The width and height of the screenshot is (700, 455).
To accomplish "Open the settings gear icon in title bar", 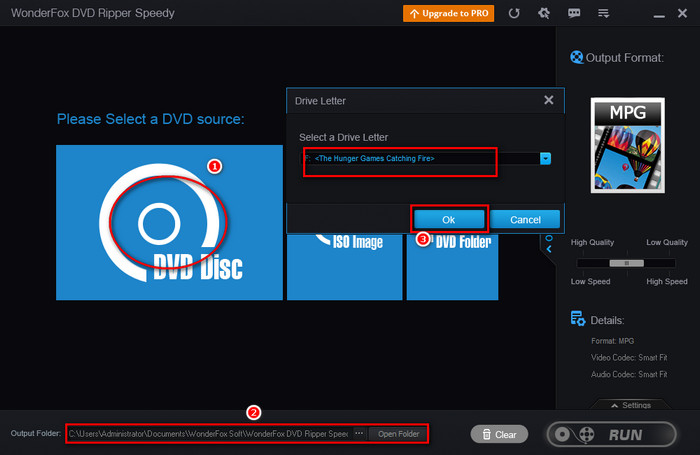I will [x=544, y=13].
